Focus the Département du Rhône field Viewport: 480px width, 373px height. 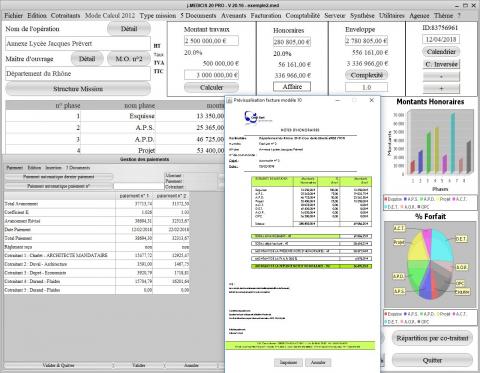(x=78, y=74)
